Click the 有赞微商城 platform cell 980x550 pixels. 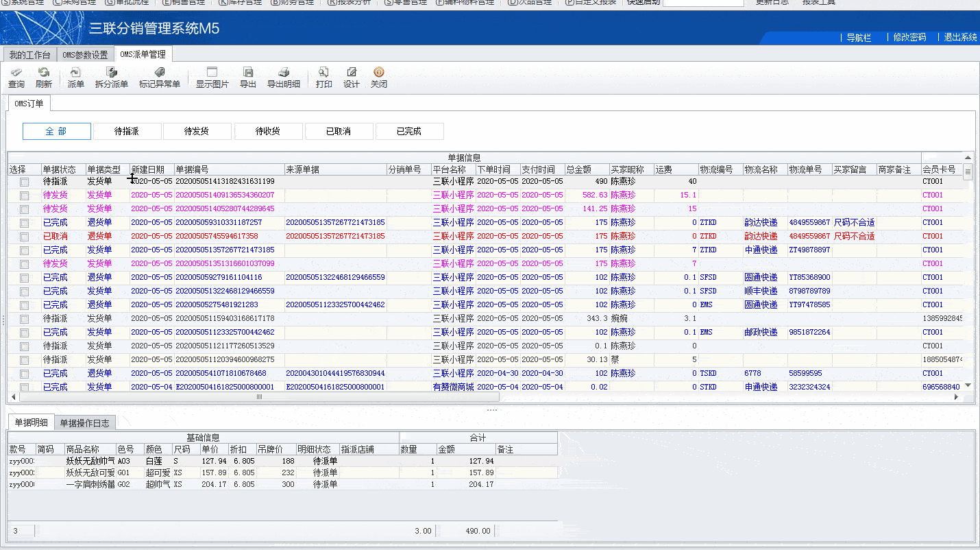click(x=453, y=387)
